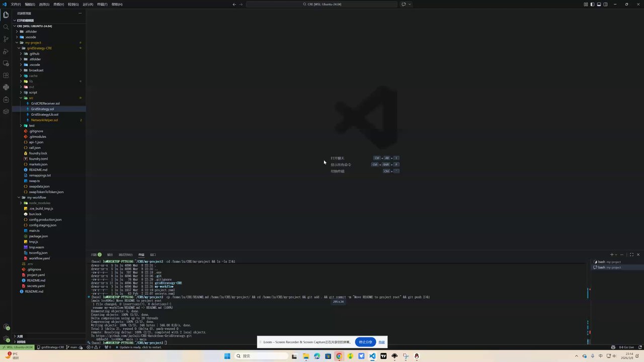Open the 编辑(E) menu
The width and height of the screenshot is (644, 362).
tap(30, 4)
